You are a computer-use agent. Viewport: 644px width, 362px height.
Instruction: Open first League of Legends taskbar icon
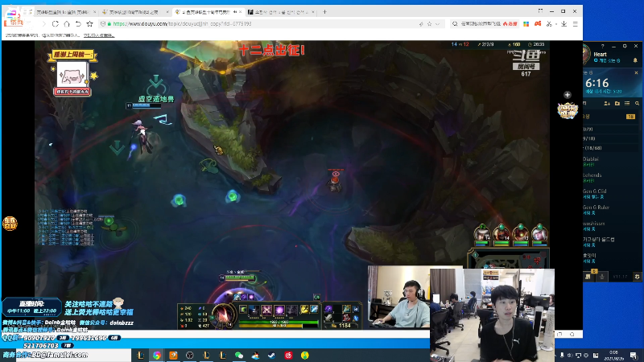coord(140,355)
